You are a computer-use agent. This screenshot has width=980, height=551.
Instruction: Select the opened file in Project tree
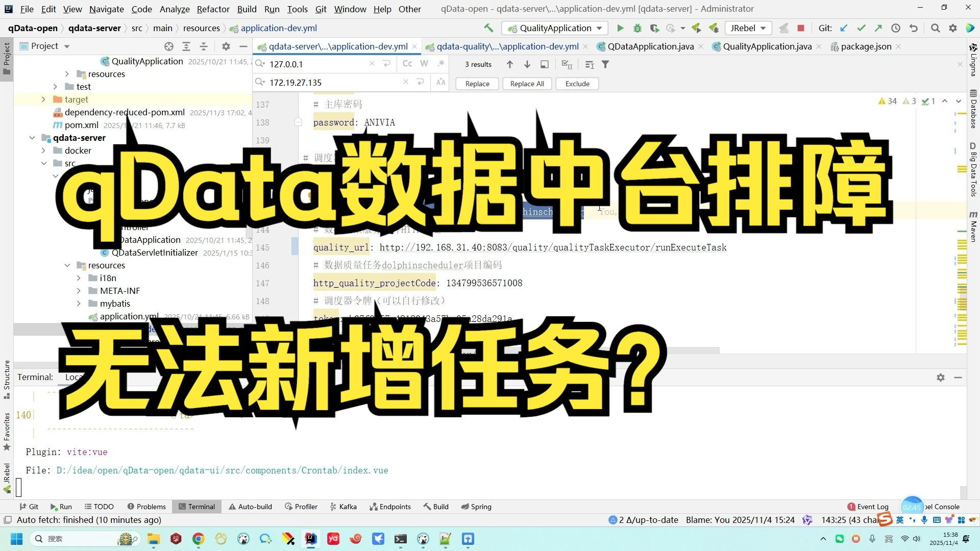click(x=169, y=46)
